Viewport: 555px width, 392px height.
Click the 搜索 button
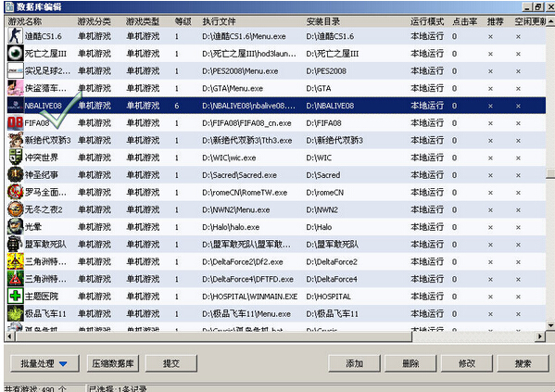coord(523,363)
